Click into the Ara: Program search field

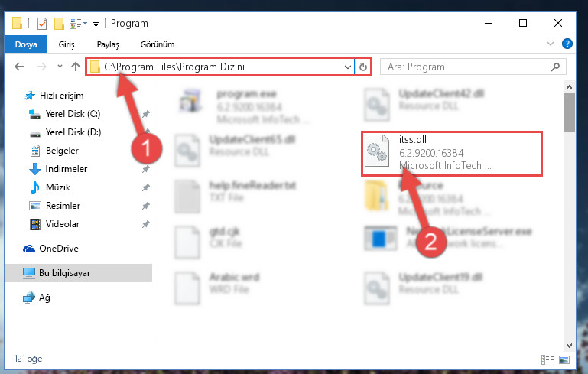pos(467,67)
